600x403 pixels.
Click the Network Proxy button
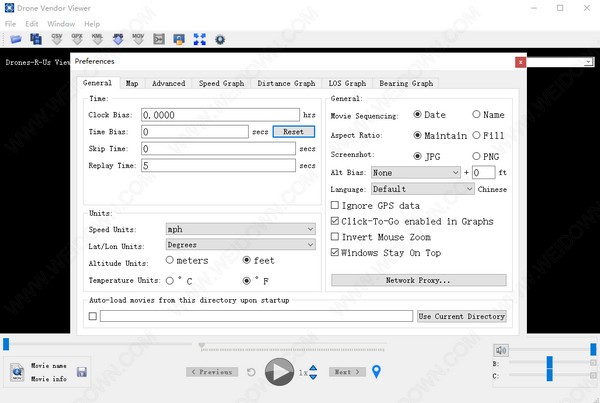418,281
